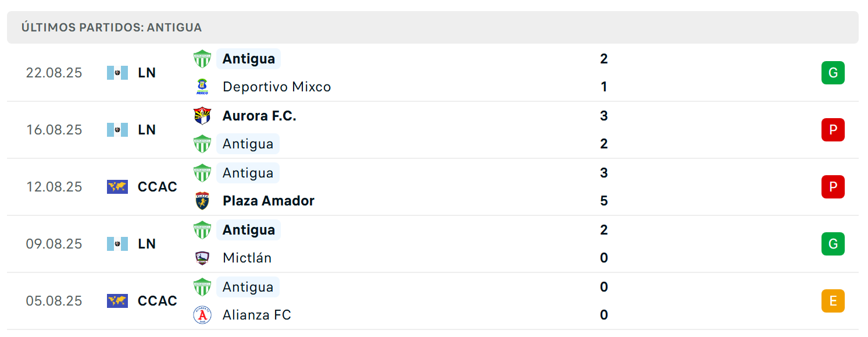This screenshot has height=337, width=868.
Task: Click the orange E draw badge
Action: [833, 301]
